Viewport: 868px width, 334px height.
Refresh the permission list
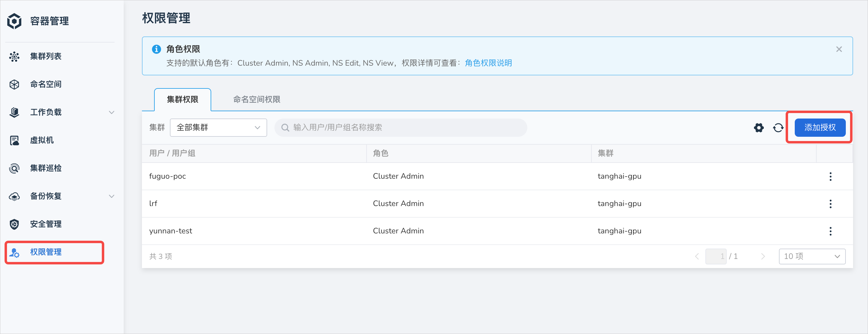pyautogui.click(x=778, y=128)
